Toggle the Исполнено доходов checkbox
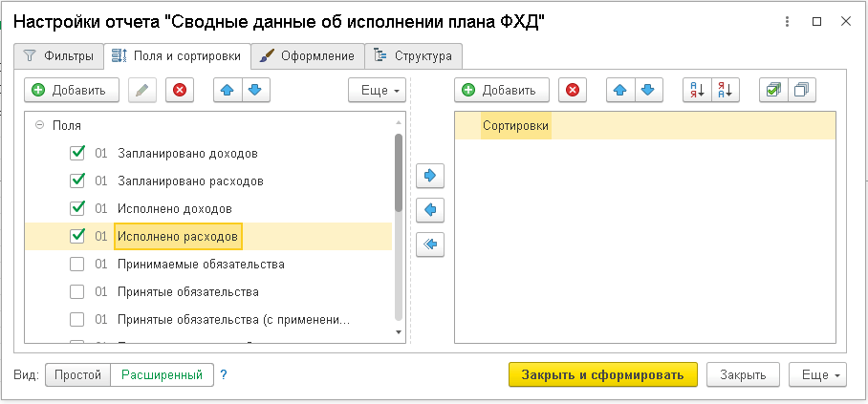Screen dimensions: 868x404 [x=77, y=208]
